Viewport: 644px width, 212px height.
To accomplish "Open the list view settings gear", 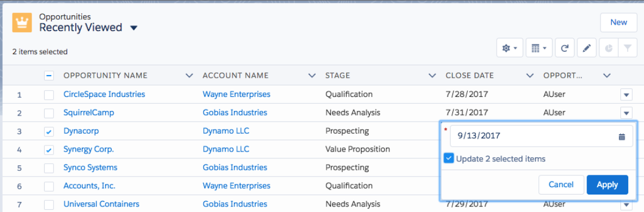I will pos(510,48).
